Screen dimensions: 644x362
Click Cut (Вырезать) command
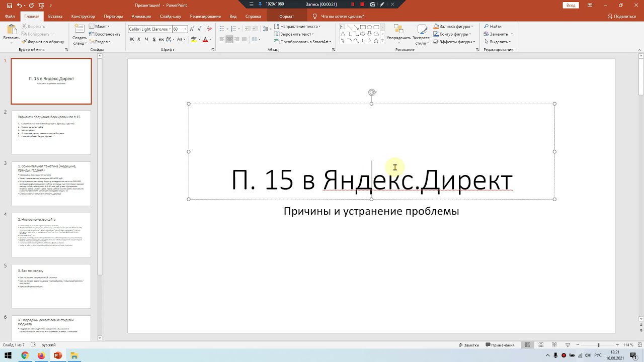(x=33, y=26)
